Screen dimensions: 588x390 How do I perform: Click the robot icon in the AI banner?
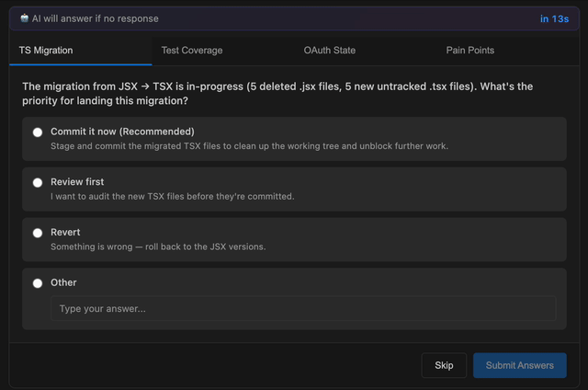(24, 18)
